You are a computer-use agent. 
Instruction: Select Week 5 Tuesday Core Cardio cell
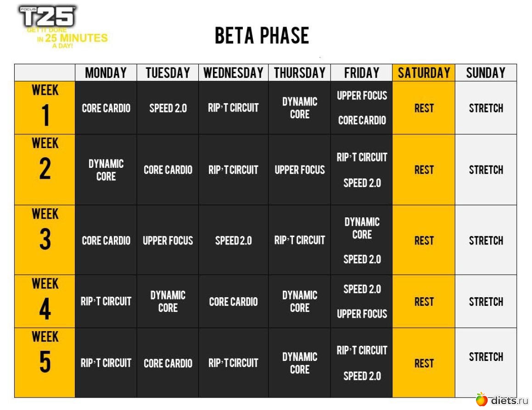pyautogui.click(x=168, y=363)
